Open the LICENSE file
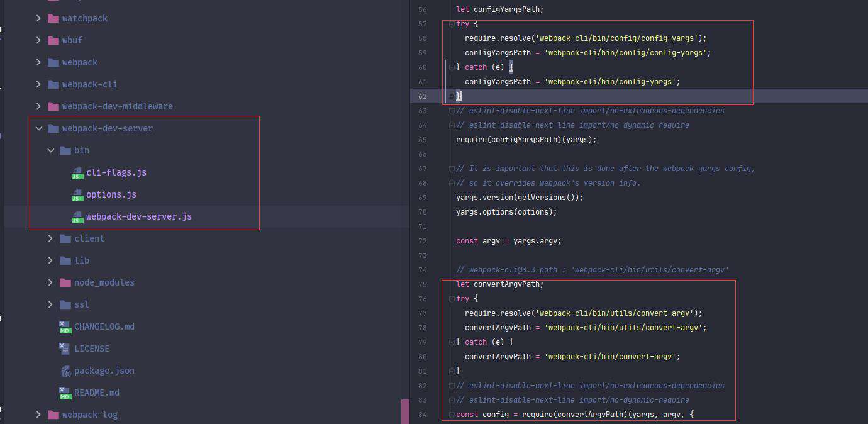The image size is (868, 424). tap(92, 349)
